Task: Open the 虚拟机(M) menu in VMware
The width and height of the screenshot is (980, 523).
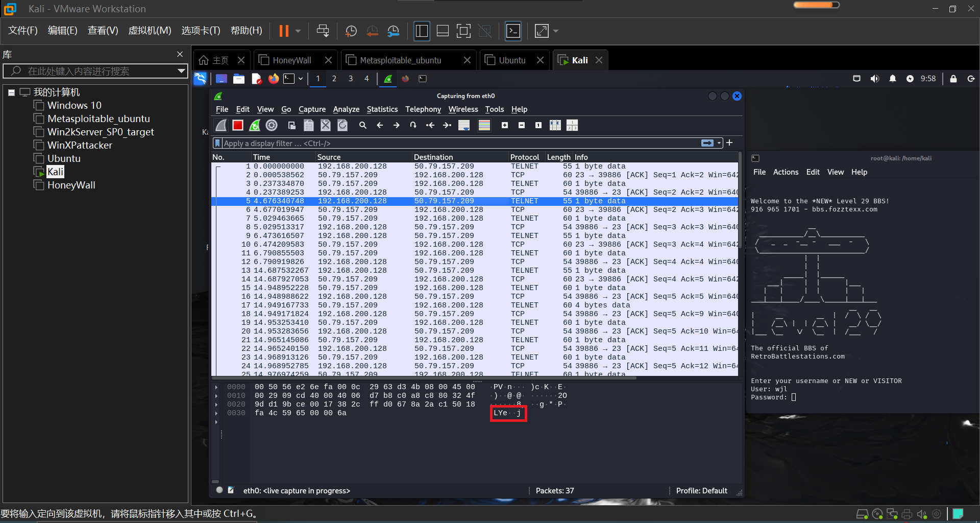Action: pos(150,31)
